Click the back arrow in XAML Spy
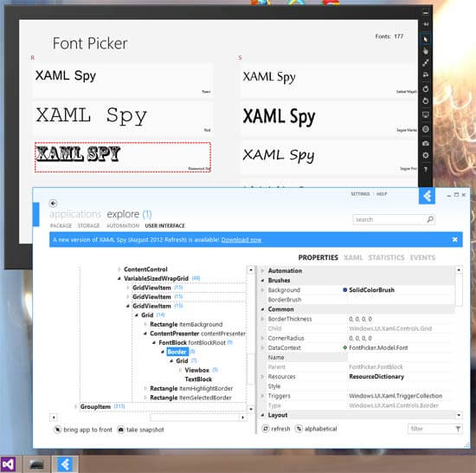 53,204
